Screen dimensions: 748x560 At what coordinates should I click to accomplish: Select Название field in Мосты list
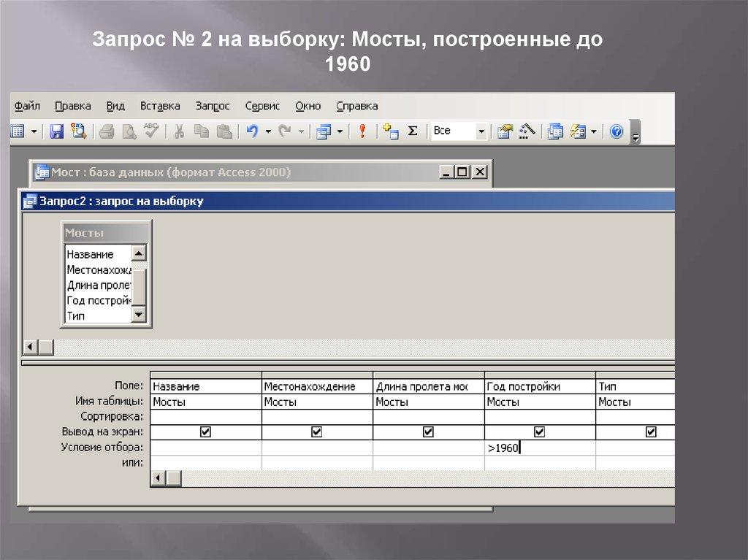point(91,254)
